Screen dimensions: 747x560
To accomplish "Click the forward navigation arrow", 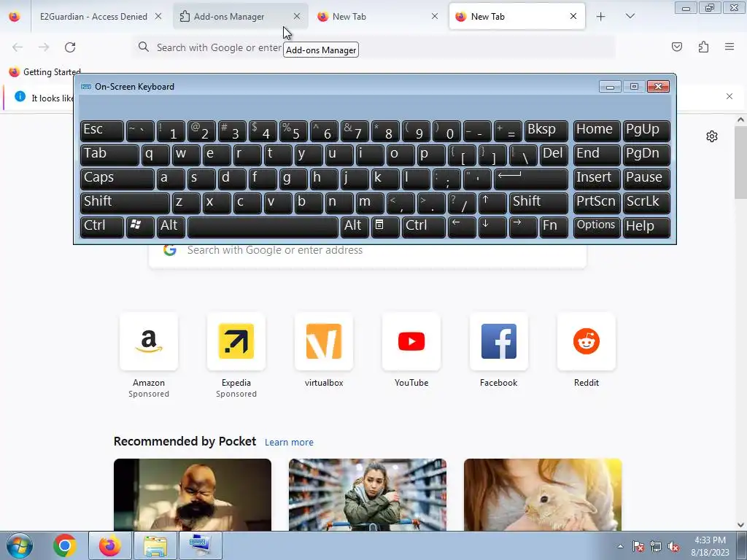I will click(44, 47).
